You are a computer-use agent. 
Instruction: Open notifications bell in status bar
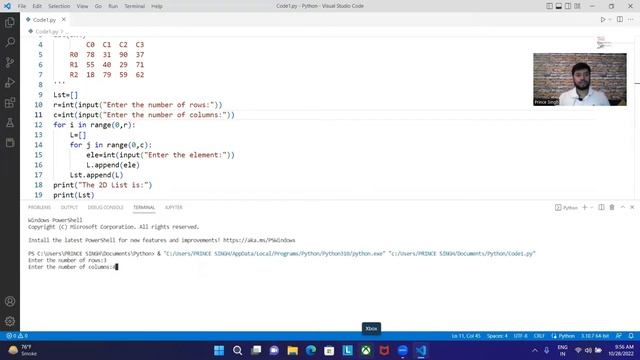[631, 336]
